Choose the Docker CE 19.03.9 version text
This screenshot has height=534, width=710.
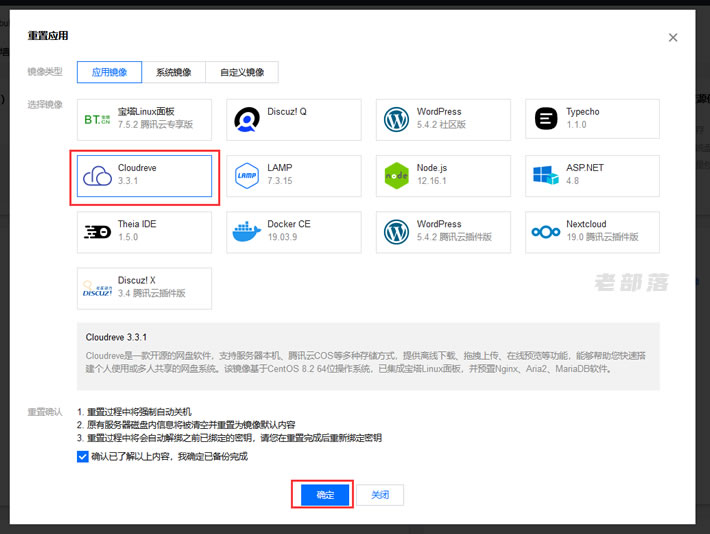(x=282, y=237)
